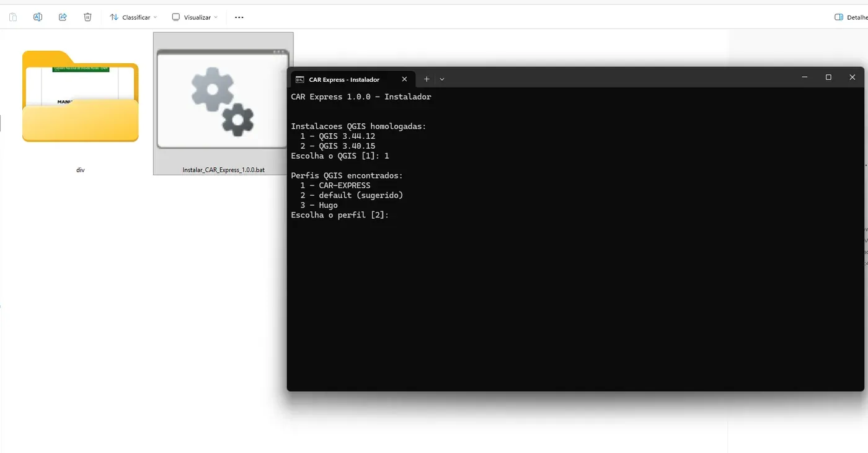Click the Paste icon in Explorer toolbar

coord(13,17)
